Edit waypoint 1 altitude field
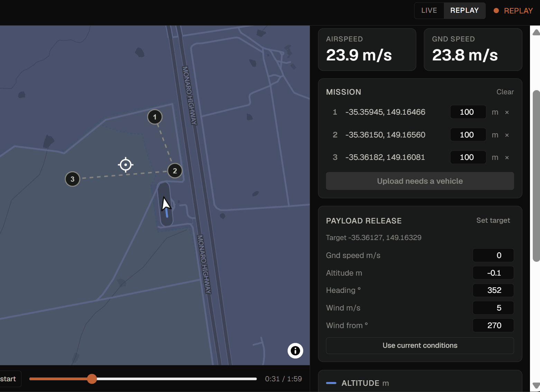 [x=468, y=112]
